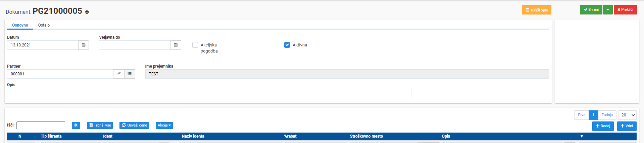
Task: Refresh prices with Osveži cene
Action: coord(134,125)
